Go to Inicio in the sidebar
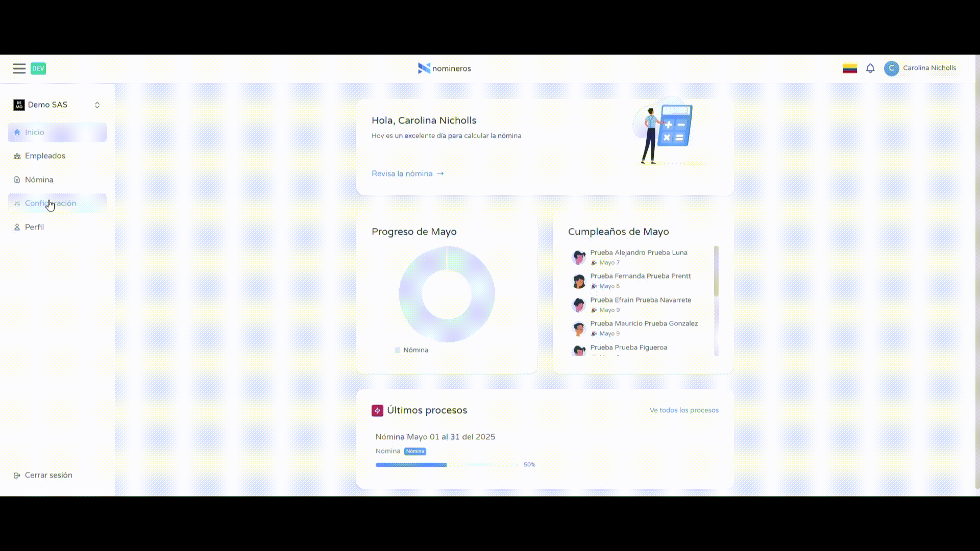 pos(34,132)
